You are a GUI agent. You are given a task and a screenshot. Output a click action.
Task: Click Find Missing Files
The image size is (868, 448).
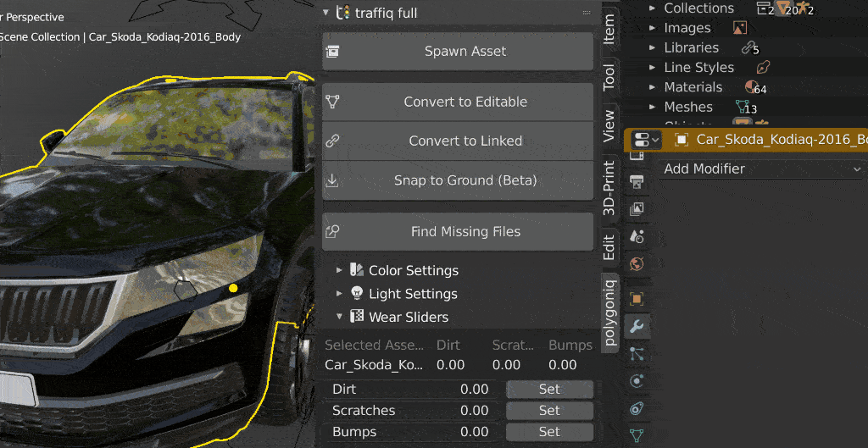pos(458,232)
